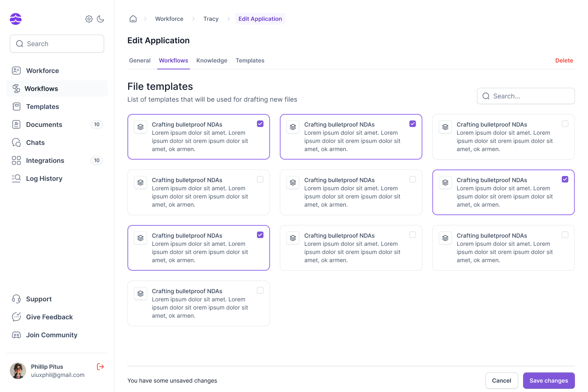This screenshot has height=392, width=588.
Task: Open Integrations from the sidebar
Action: coord(16,160)
